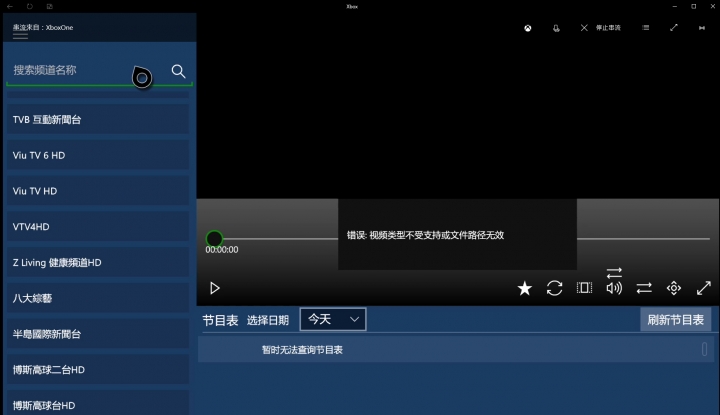Image resolution: width=720 pixels, height=415 pixels.
Task: Click the back arrow in title bar
Action: pyautogui.click(x=10, y=6)
